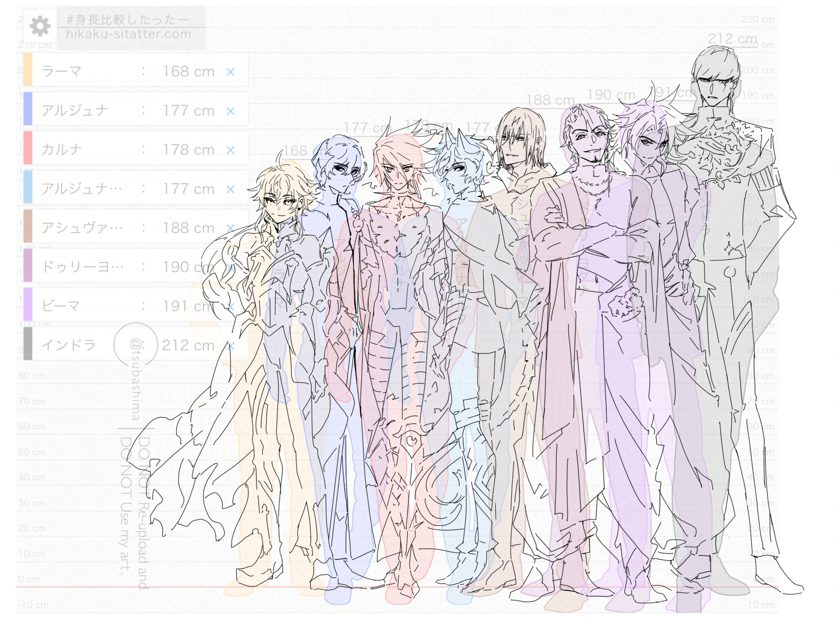Screen dimensions: 840x633
Task: Click the #身長比較したったー title text
Action: [x=128, y=20]
